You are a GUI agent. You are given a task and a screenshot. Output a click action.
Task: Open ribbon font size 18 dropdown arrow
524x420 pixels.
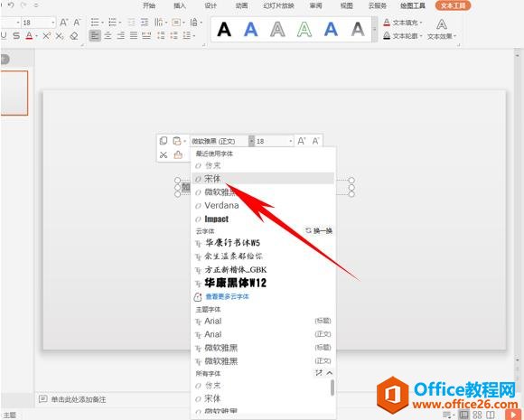[52, 23]
